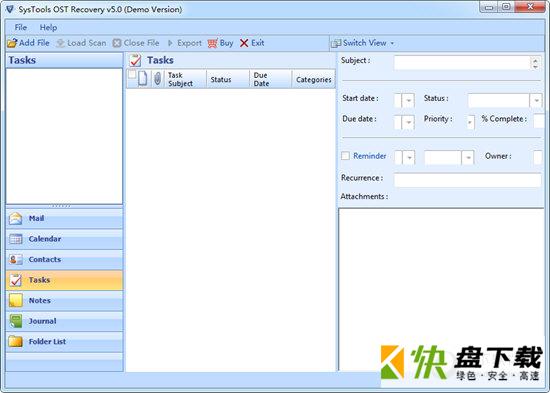Screen dimensions: 550x393
Task: Open the Help menu
Action: pos(48,27)
